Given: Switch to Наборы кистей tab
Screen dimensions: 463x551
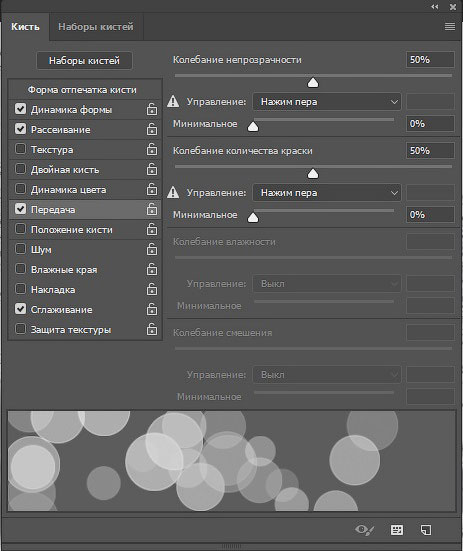Looking at the screenshot, I should coord(96,27).
